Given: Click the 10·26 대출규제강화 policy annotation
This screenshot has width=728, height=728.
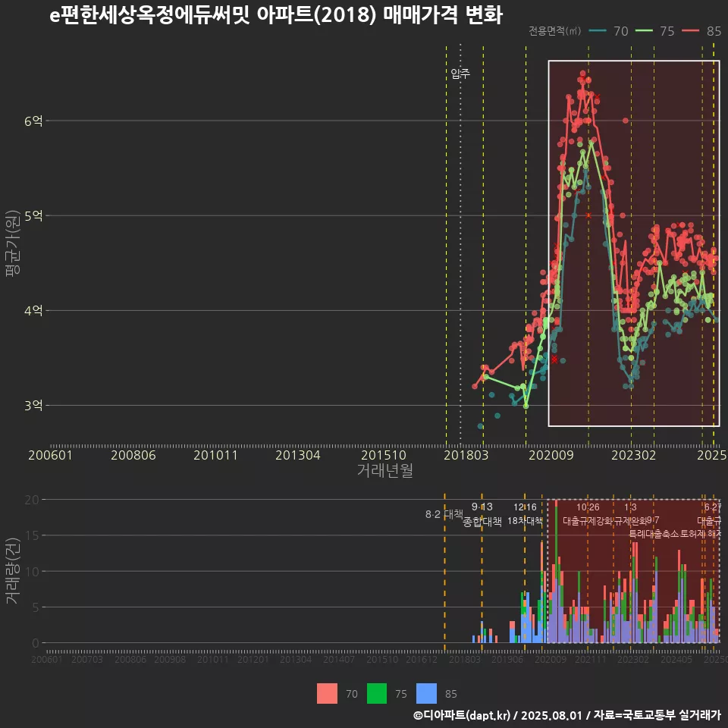Looking at the screenshot, I should (x=588, y=514).
